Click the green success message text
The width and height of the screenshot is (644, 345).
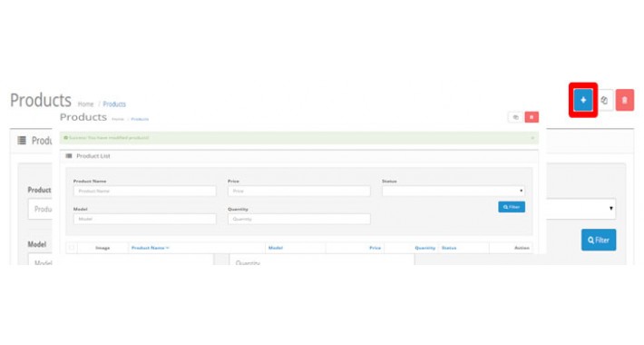point(109,138)
